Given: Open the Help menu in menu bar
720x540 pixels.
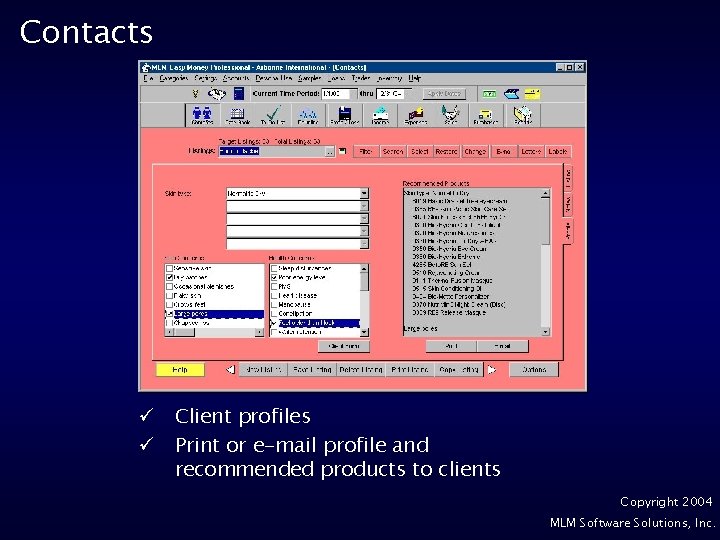Looking at the screenshot, I should click(414, 79).
